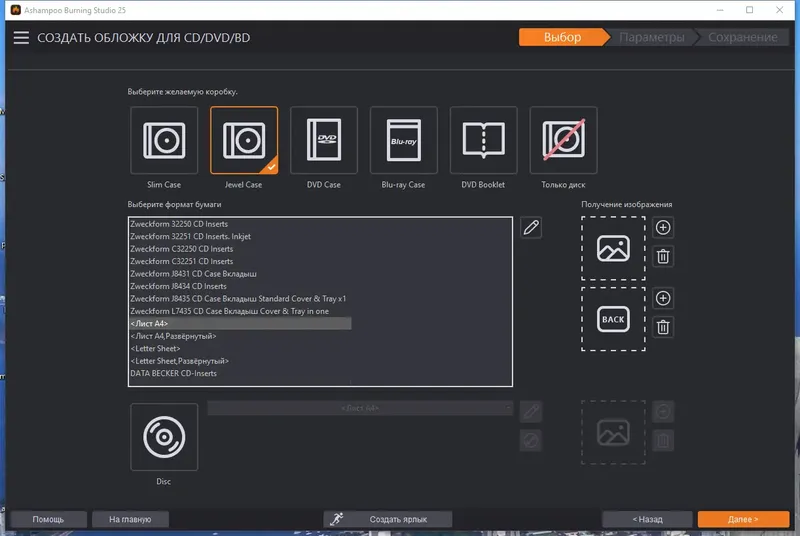Image resolution: width=800 pixels, height=536 pixels.
Task: Open the disc paper format dropdown
Action: pos(360,408)
